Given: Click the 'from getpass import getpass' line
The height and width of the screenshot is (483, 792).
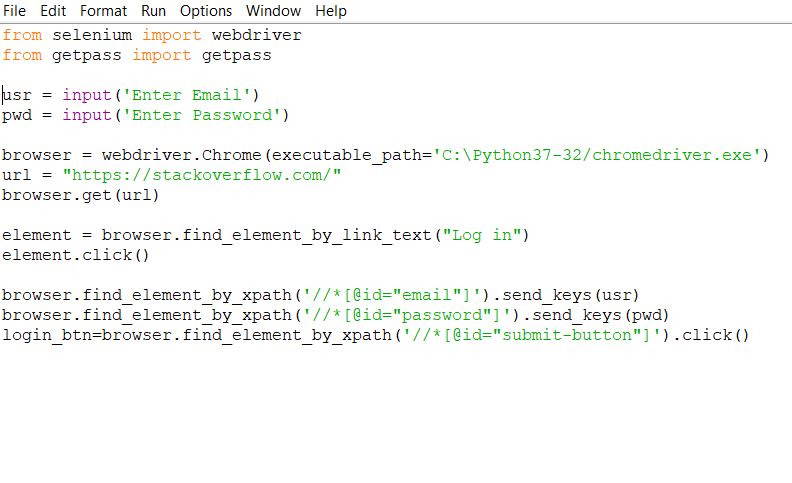Looking at the screenshot, I should pyautogui.click(x=136, y=55).
